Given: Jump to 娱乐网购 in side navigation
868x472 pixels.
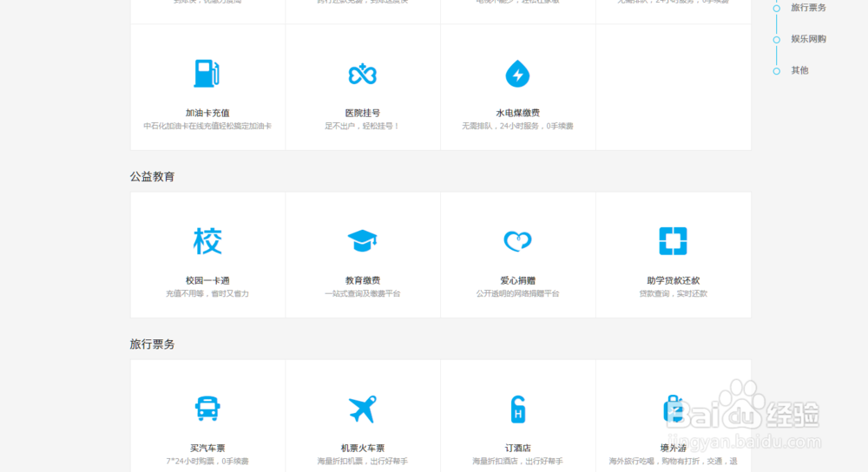Looking at the screenshot, I should pos(808,39).
